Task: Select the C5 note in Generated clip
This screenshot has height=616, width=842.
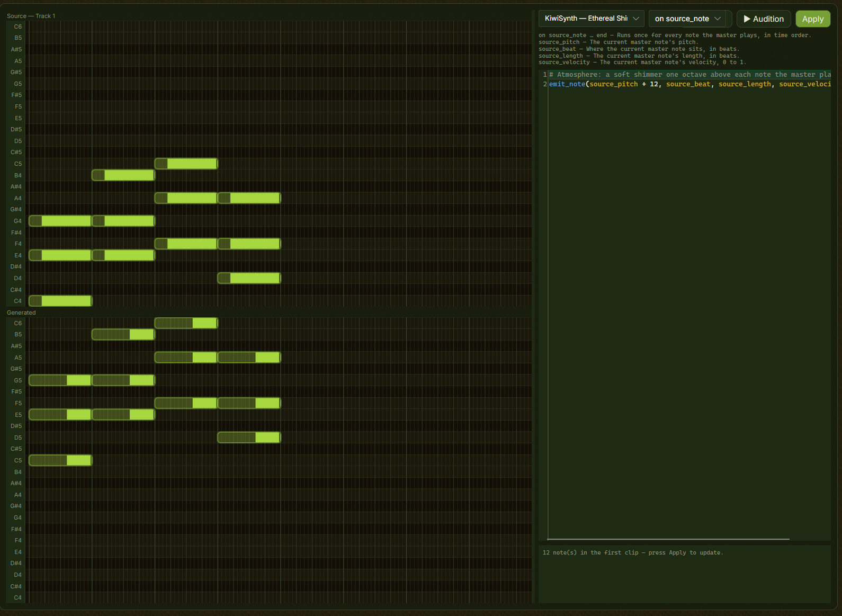Action: 60,460
